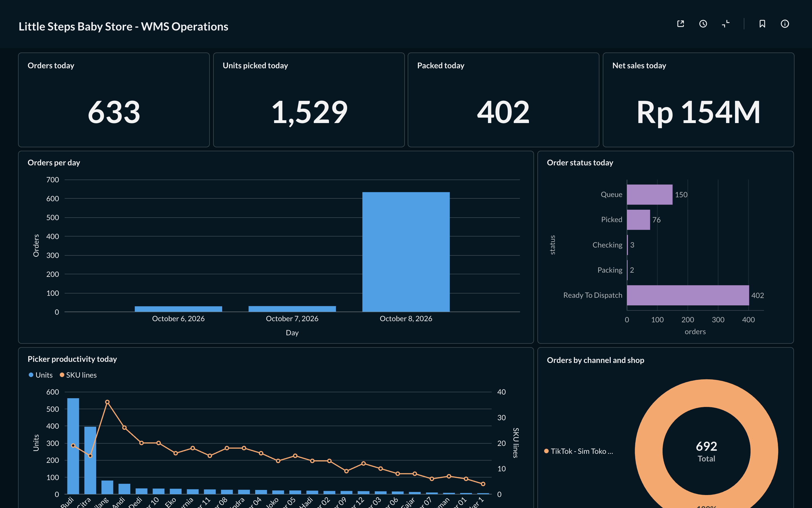Toggle the TikTok - Sim Toko legend item
The image size is (812, 508).
point(579,451)
